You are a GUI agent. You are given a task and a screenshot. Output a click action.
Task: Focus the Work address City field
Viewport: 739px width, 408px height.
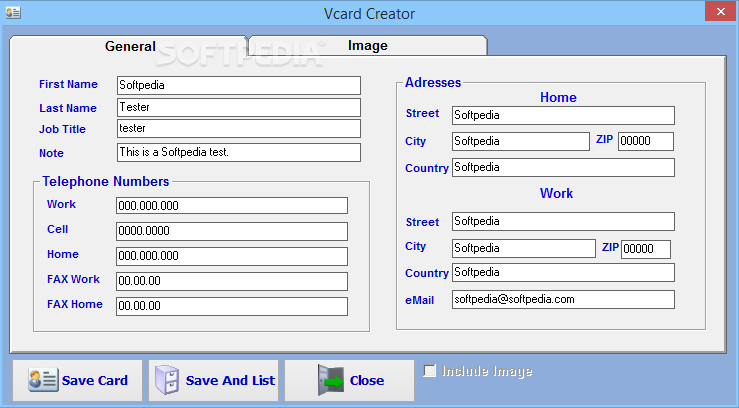point(524,248)
